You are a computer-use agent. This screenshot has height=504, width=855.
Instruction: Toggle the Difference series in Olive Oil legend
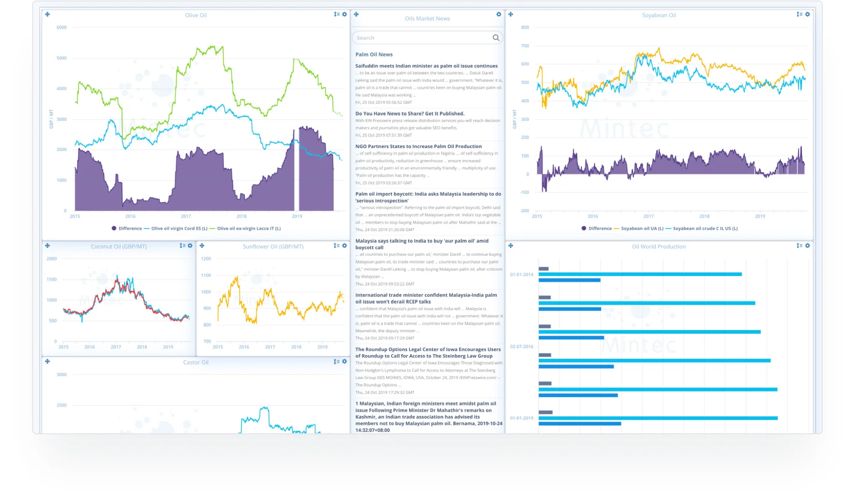tap(127, 228)
